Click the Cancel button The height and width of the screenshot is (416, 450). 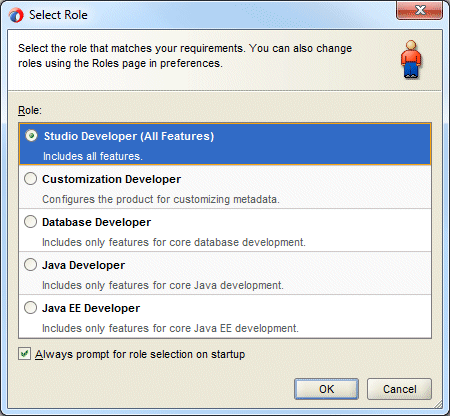click(399, 389)
